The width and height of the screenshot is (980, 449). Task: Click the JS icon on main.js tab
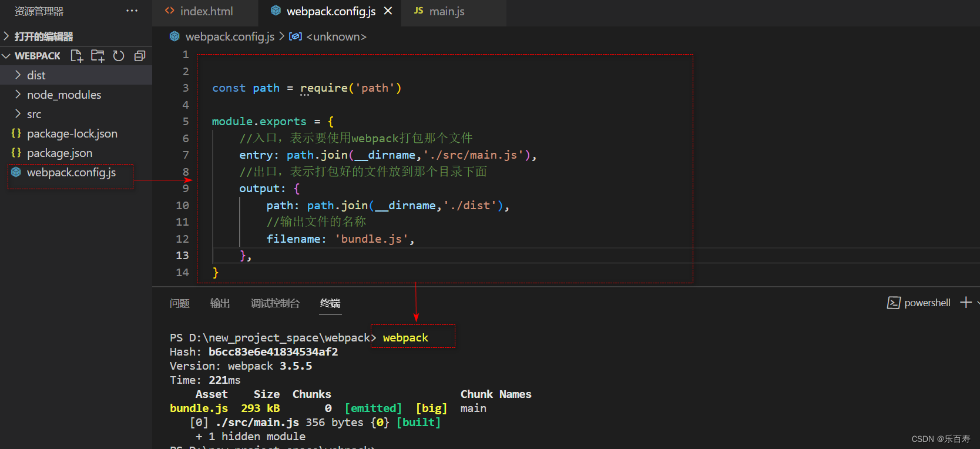point(419,11)
